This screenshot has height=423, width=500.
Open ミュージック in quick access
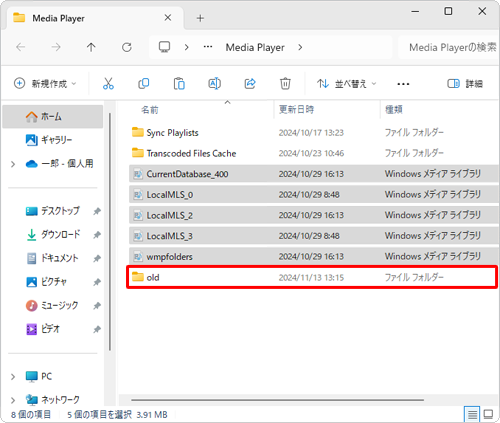53,306
